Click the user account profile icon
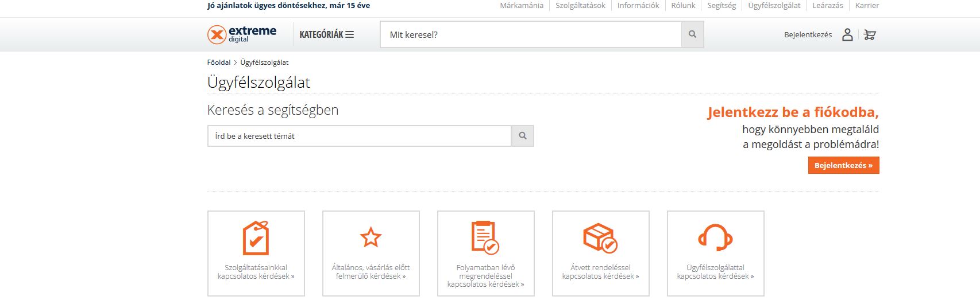This screenshot has height=308, width=980. click(x=847, y=35)
